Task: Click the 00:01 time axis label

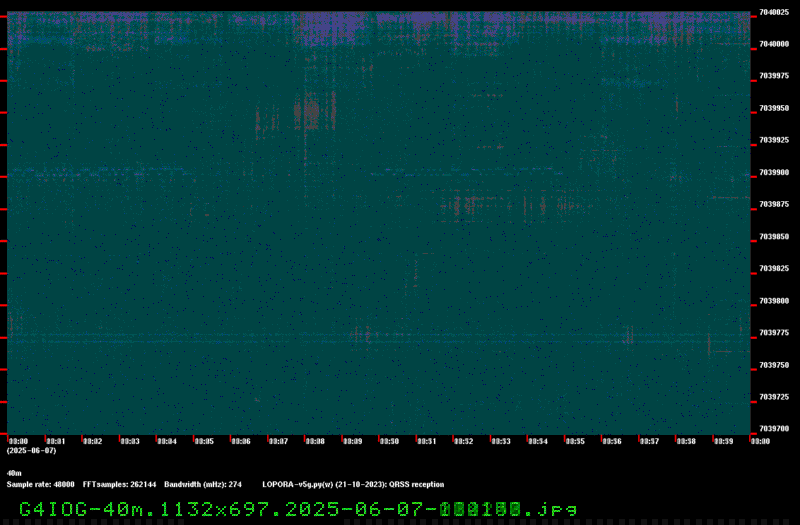Action: [56, 441]
